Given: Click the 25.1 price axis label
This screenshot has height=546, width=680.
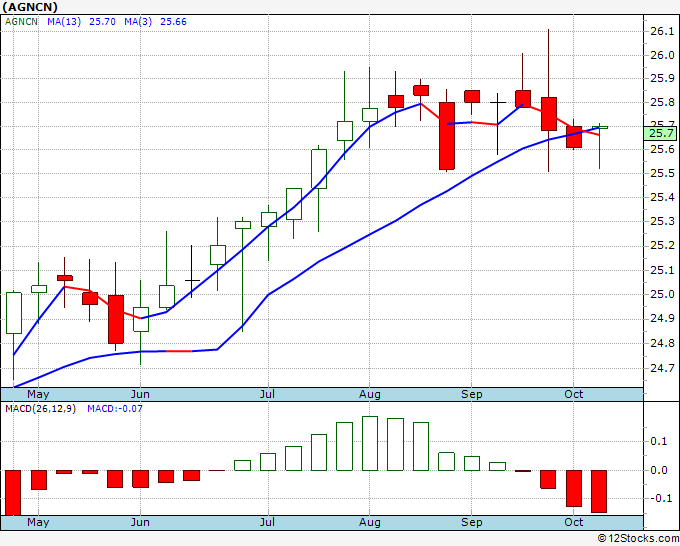Looking at the screenshot, I should click(662, 271).
